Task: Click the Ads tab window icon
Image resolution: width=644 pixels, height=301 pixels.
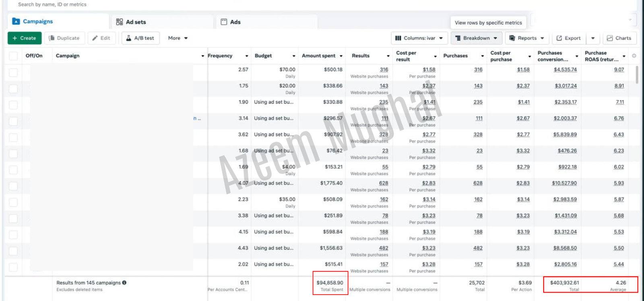Action: click(x=224, y=22)
